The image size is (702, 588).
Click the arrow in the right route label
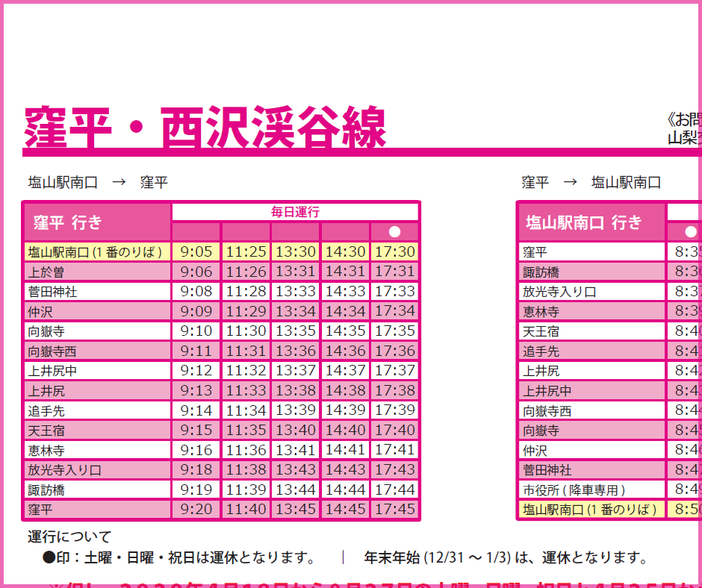point(570,182)
